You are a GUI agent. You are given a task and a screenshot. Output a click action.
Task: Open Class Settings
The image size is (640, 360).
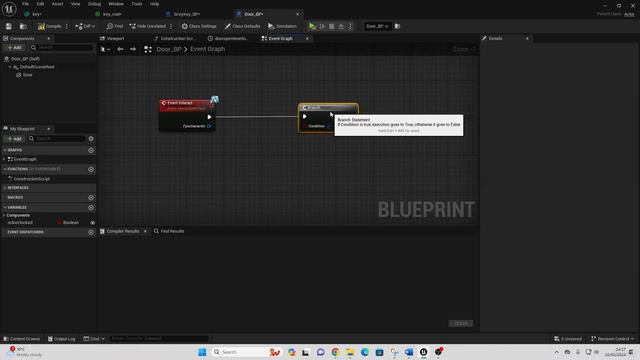point(199,26)
